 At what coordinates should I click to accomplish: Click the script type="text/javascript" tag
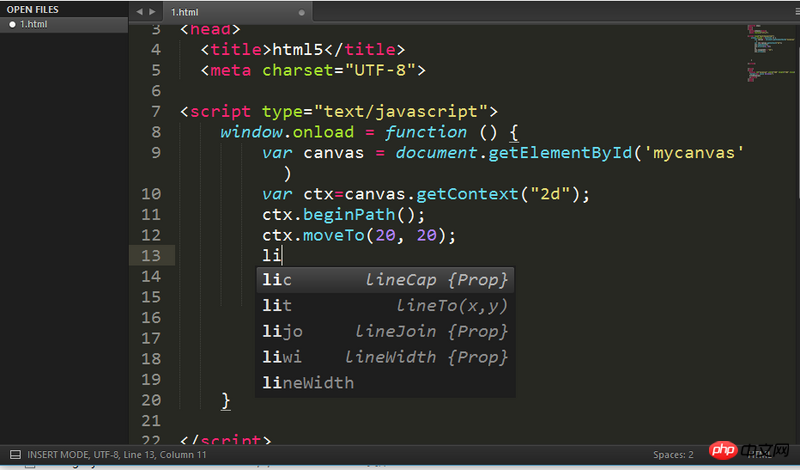click(339, 111)
